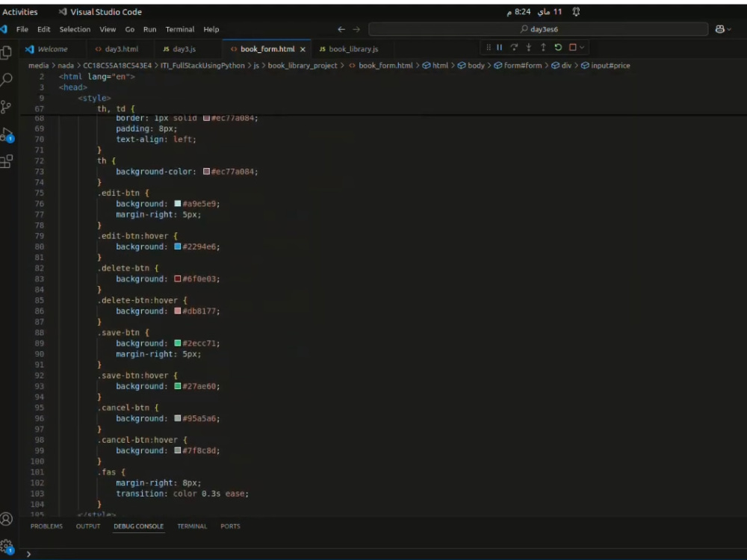Open the Copilot dropdown chevron

coord(729,29)
